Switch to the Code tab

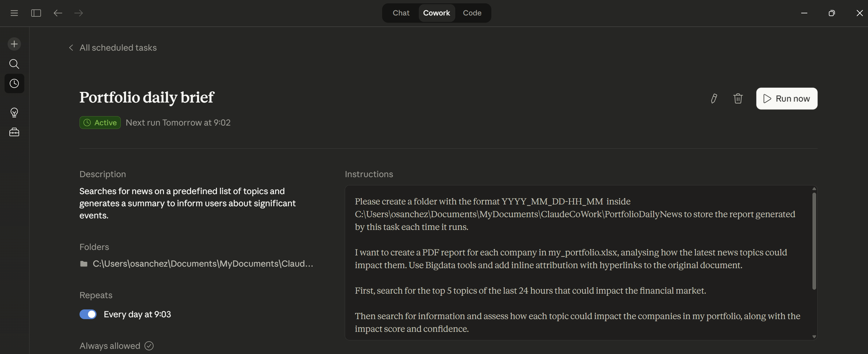click(x=472, y=13)
